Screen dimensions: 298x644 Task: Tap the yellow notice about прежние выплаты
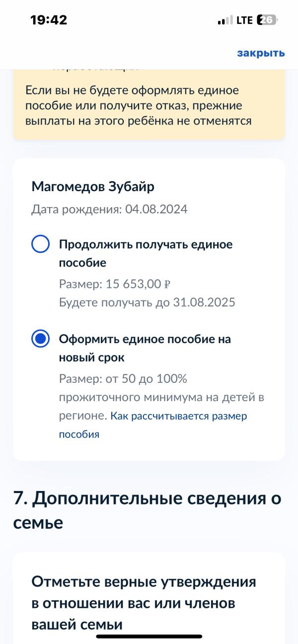point(149,104)
